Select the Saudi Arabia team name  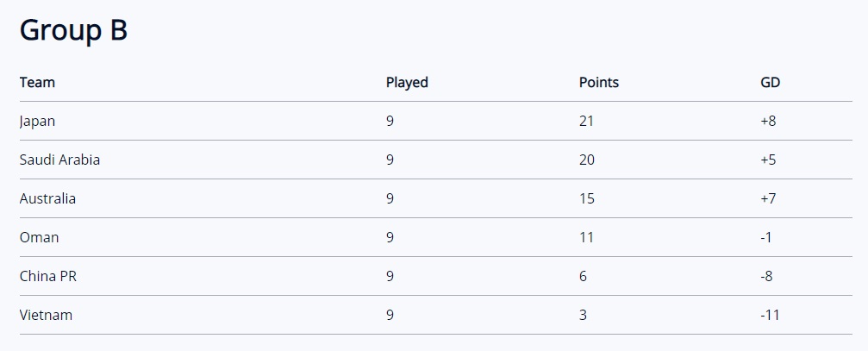[59, 160]
